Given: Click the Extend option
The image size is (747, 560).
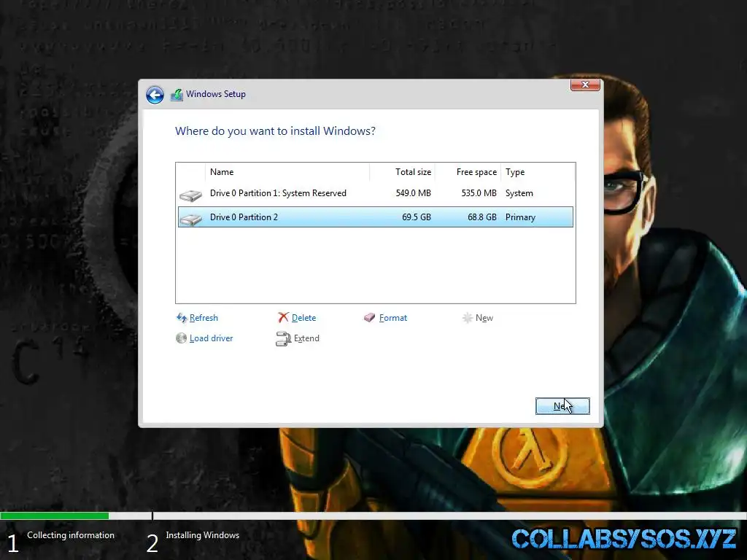Looking at the screenshot, I should (306, 338).
